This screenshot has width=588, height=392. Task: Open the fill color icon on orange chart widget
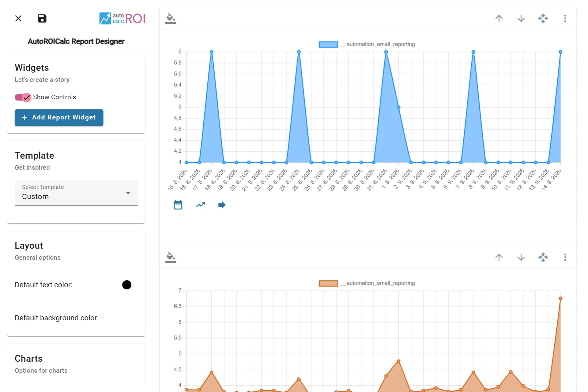171,257
